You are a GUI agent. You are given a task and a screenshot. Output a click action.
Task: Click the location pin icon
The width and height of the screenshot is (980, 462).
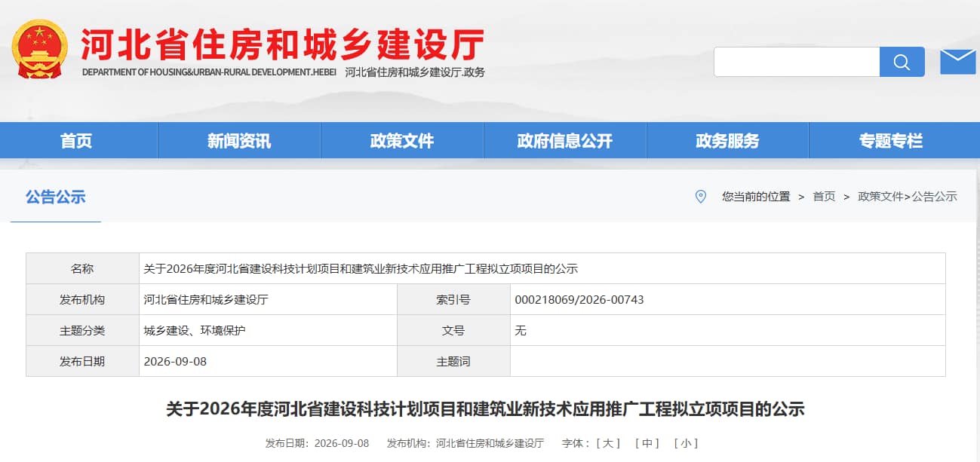click(700, 197)
